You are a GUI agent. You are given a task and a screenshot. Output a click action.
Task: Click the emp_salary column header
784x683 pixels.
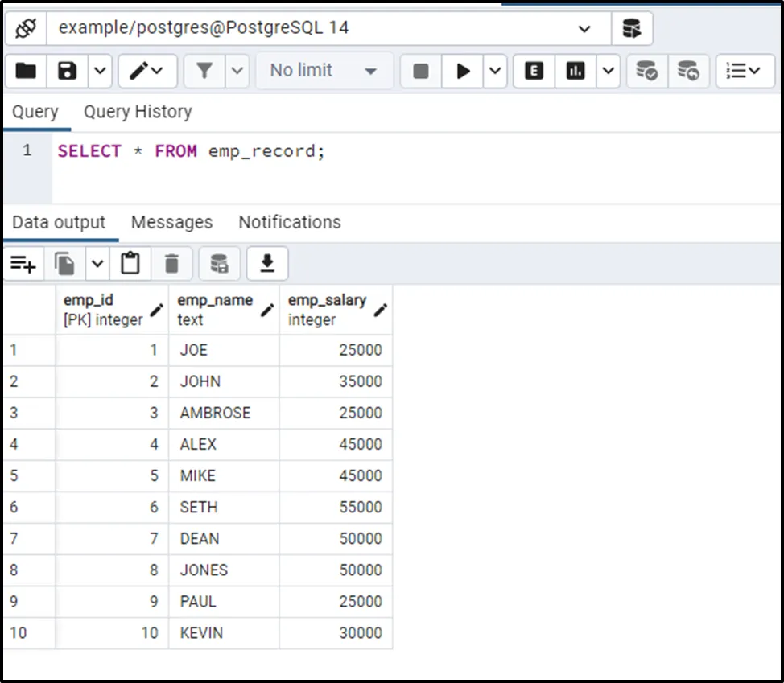pos(327,309)
